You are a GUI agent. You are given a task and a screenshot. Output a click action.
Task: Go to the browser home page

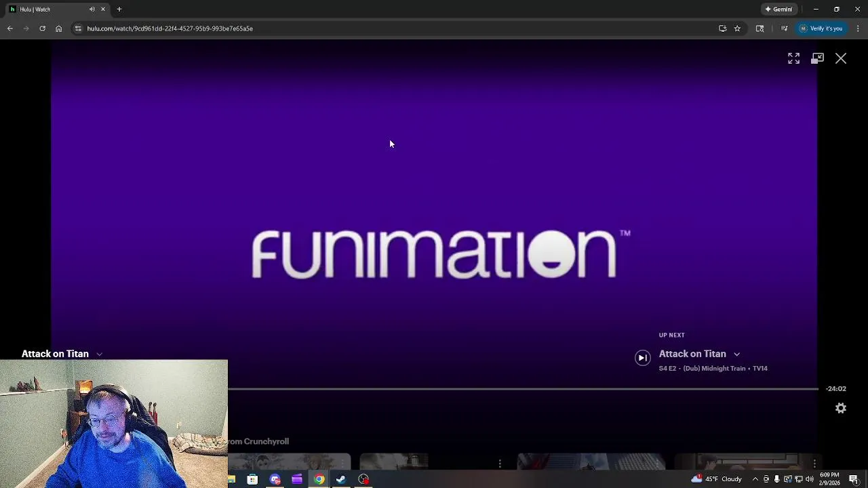(x=58, y=28)
